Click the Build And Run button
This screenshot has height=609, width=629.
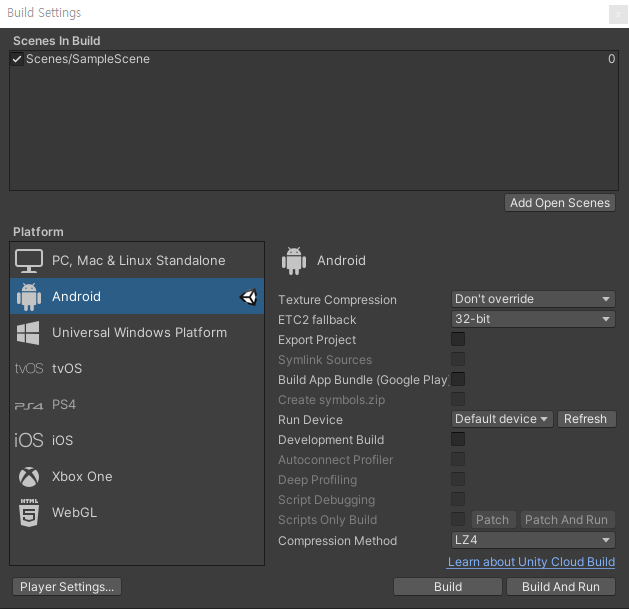561,587
